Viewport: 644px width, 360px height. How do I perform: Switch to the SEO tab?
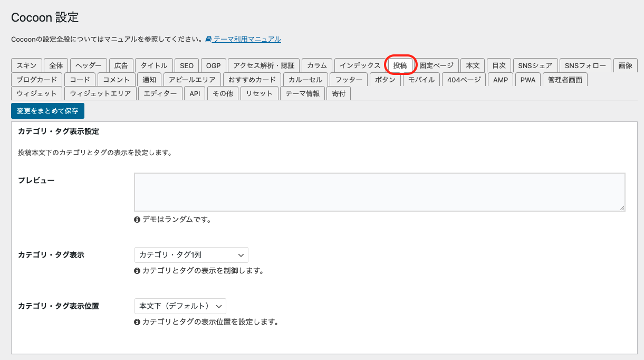coord(187,65)
